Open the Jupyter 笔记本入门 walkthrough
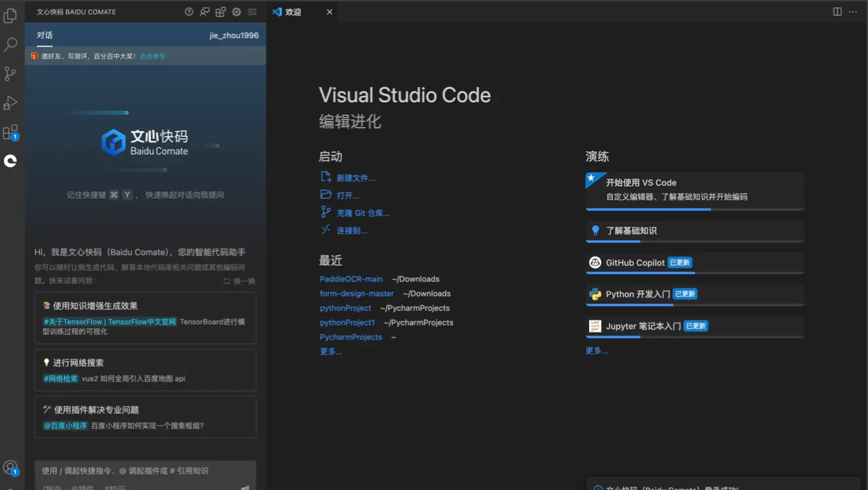This screenshot has width=868, height=490. coord(695,327)
